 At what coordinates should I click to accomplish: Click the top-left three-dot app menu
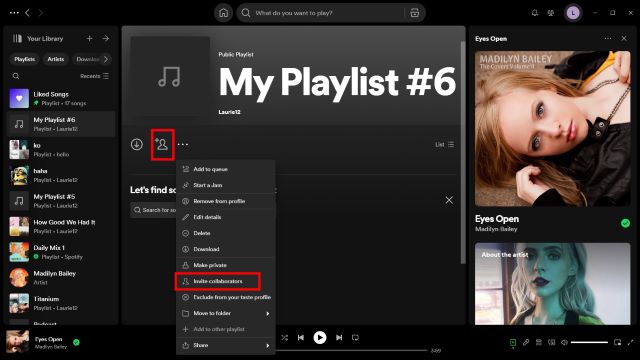point(14,13)
